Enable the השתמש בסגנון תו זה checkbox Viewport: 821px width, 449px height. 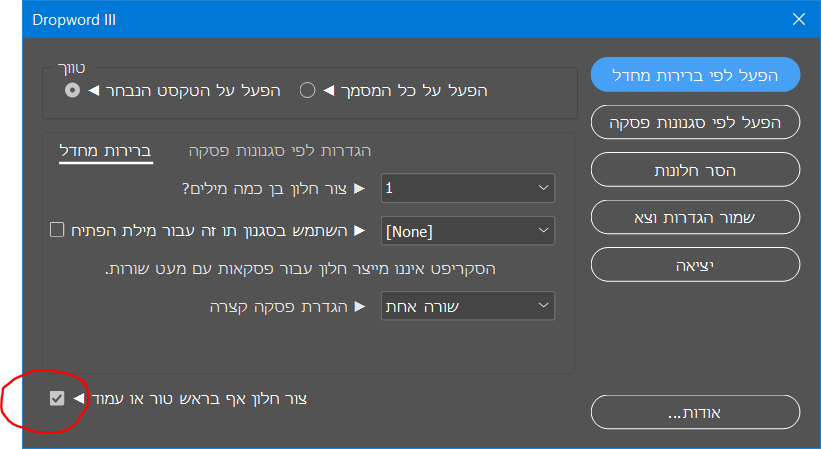[x=57, y=230]
